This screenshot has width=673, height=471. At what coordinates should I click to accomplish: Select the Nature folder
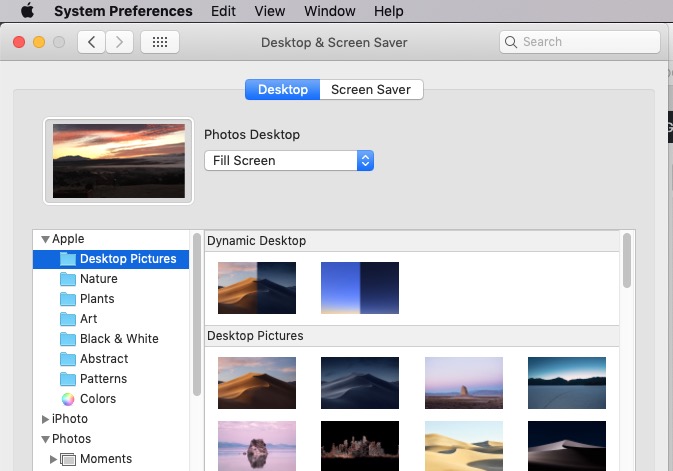pyautogui.click(x=111, y=279)
